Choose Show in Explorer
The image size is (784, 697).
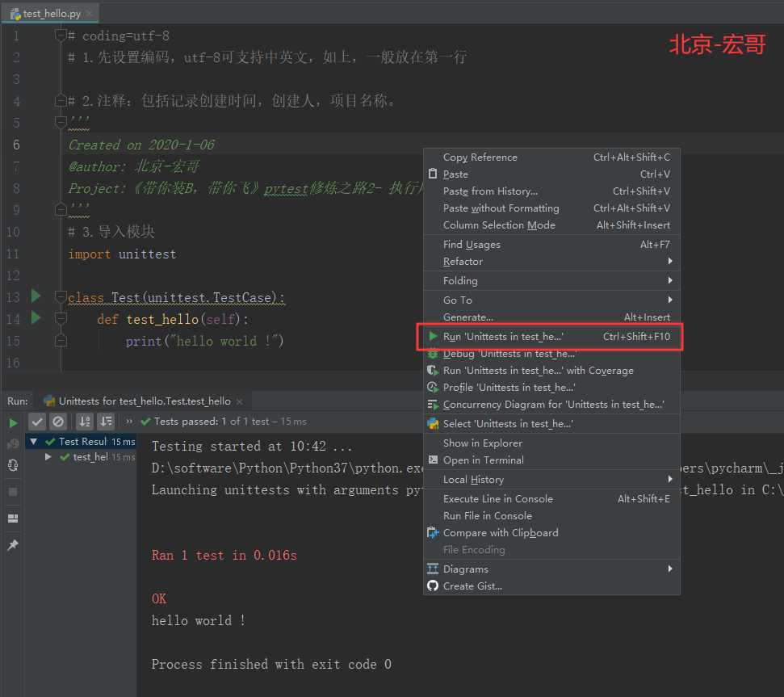551,443
